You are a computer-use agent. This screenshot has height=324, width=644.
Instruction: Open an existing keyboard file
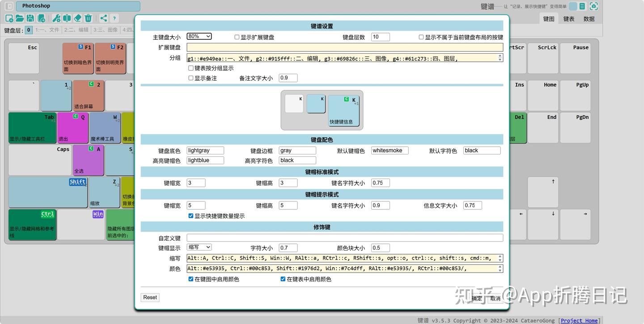[20, 18]
